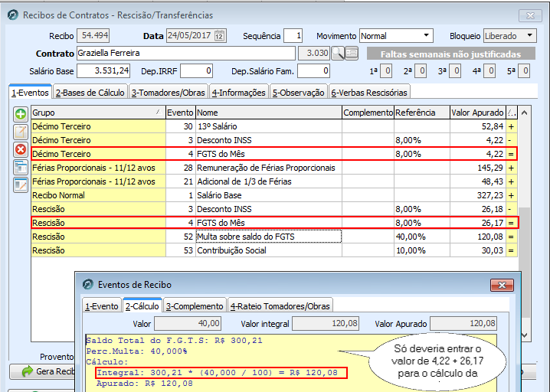Click the events table scroll up arrow

click(525, 113)
